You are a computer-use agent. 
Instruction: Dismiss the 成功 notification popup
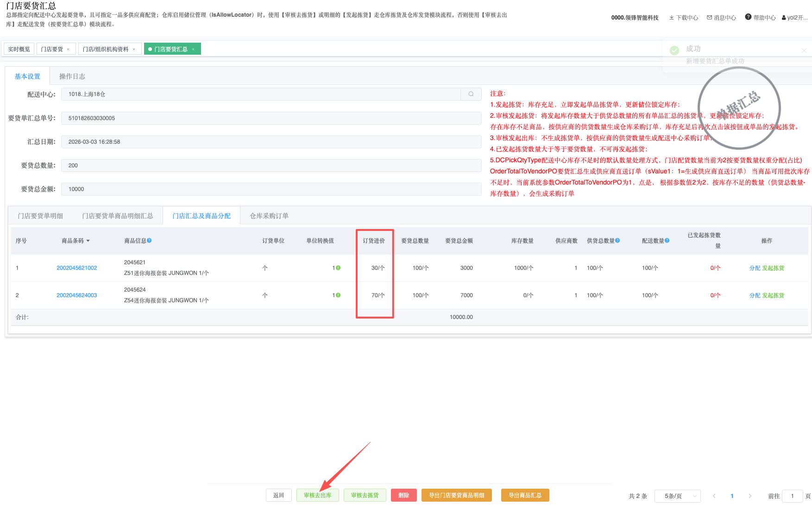pos(804,51)
